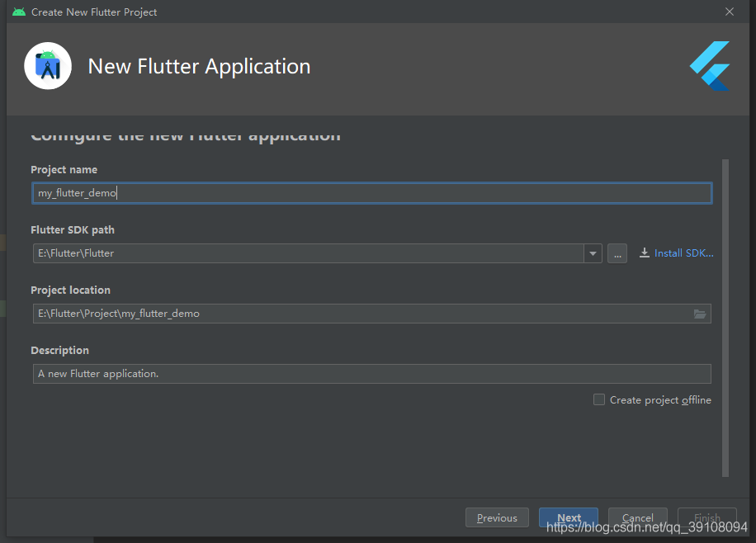The height and width of the screenshot is (543, 756).
Task: Go back with the Previous button
Action: (497, 518)
